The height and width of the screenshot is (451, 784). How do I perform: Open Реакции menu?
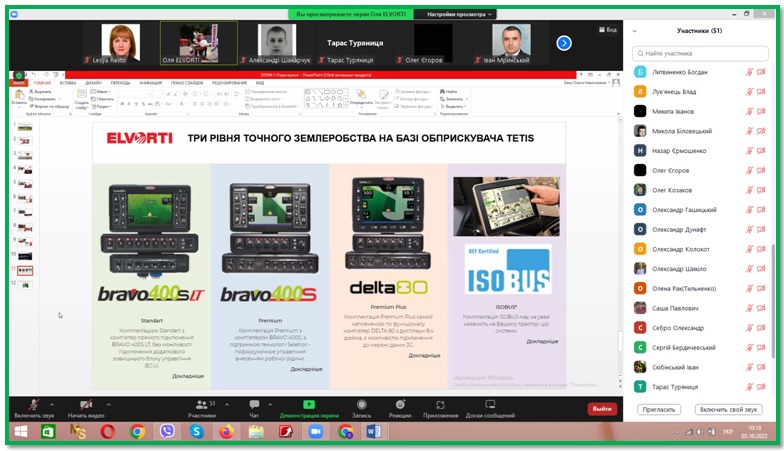tap(400, 408)
